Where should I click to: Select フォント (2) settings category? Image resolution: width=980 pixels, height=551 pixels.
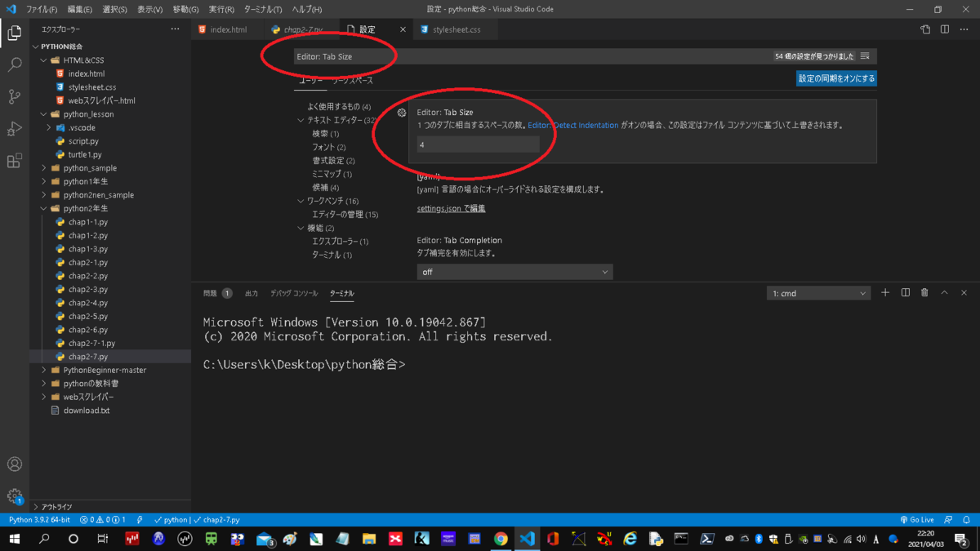click(328, 147)
